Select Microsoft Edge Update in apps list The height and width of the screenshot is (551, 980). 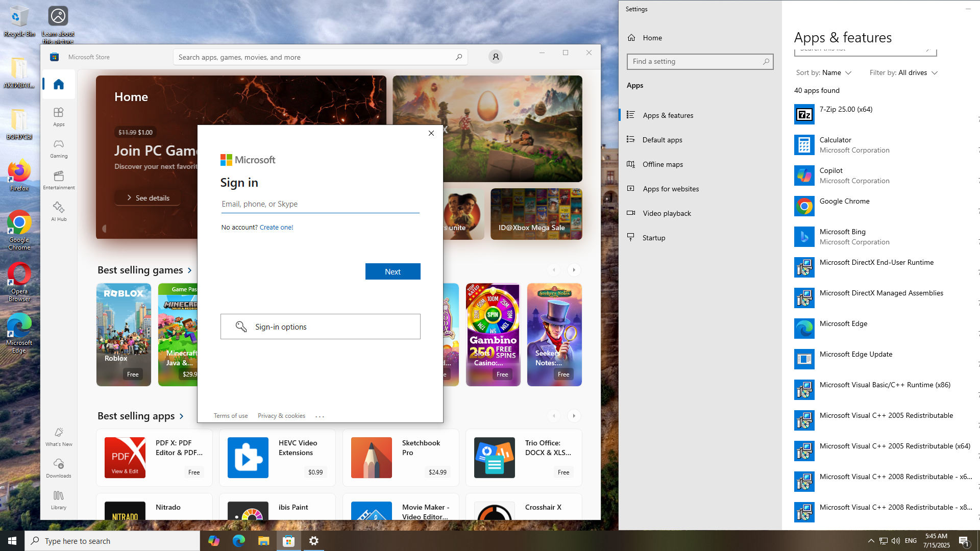887,359
